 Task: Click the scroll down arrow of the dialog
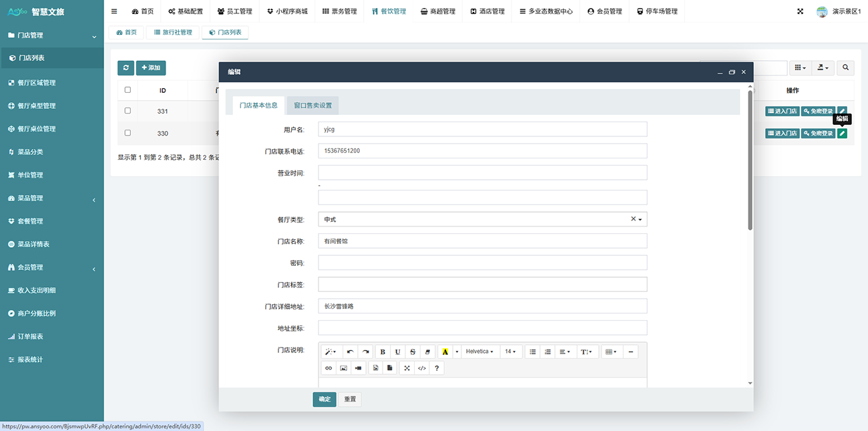pyautogui.click(x=750, y=383)
